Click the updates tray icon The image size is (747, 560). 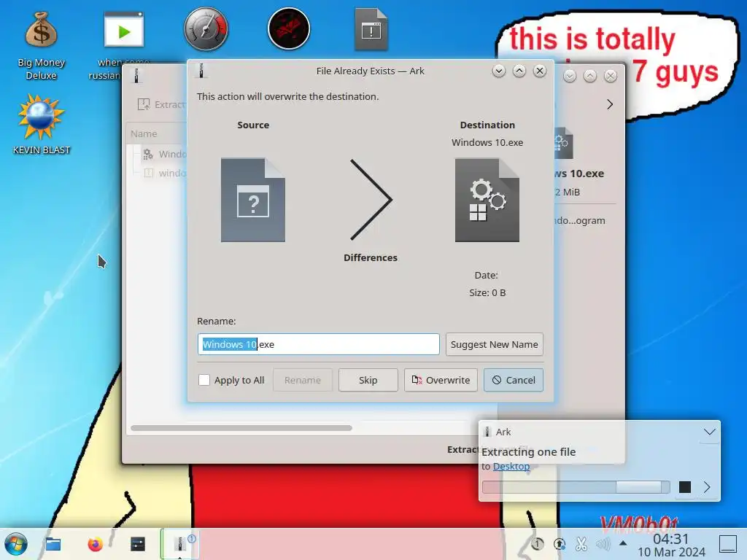560,543
